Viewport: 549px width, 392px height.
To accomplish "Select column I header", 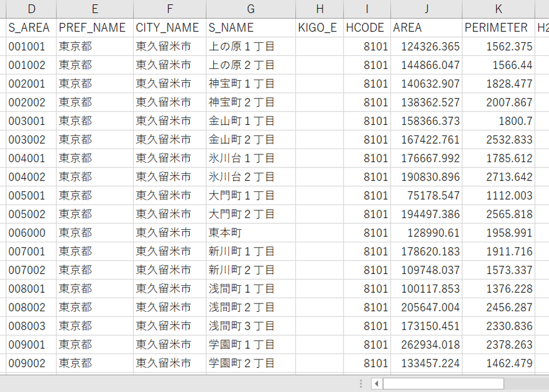I will 367,9.
